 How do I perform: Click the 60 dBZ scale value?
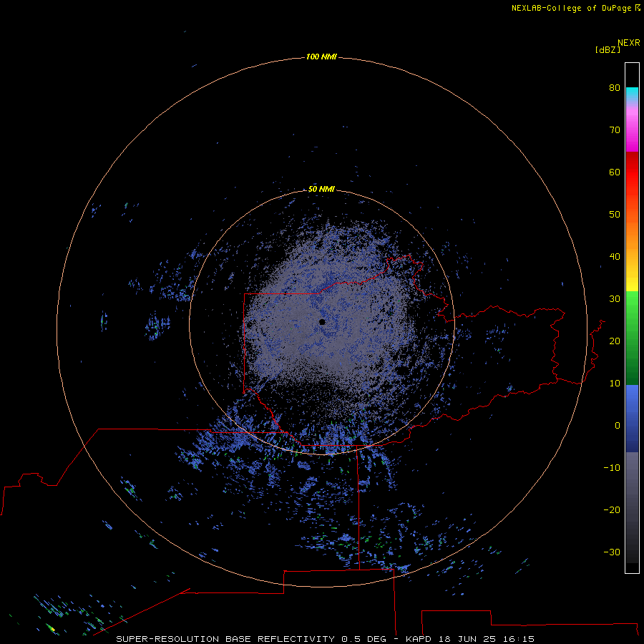pos(615,172)
